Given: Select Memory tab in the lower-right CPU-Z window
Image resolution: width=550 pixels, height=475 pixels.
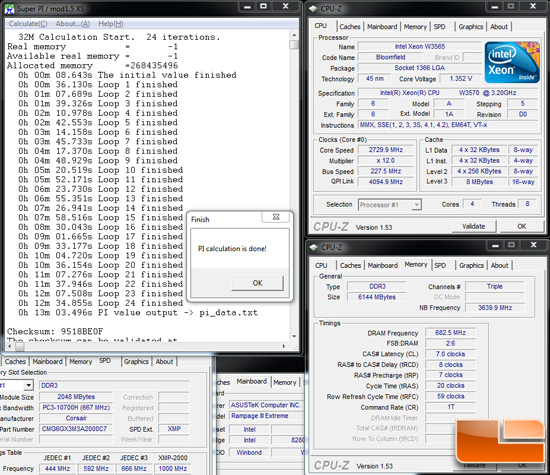Looking at the screenshot, I should pyautogui.click(x=416, y=265).
